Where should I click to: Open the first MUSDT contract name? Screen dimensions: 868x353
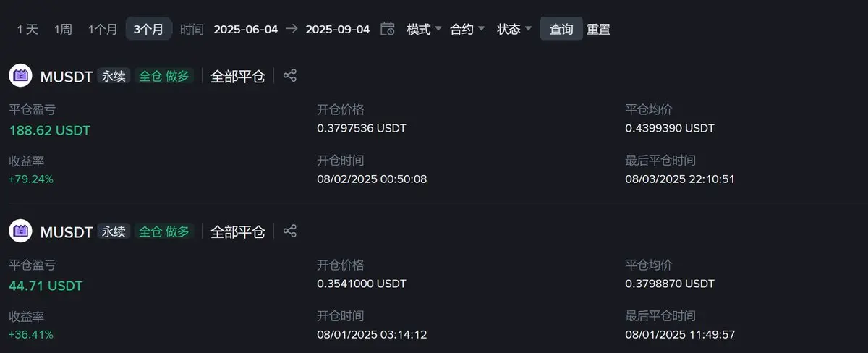click(x=67, y=76)
